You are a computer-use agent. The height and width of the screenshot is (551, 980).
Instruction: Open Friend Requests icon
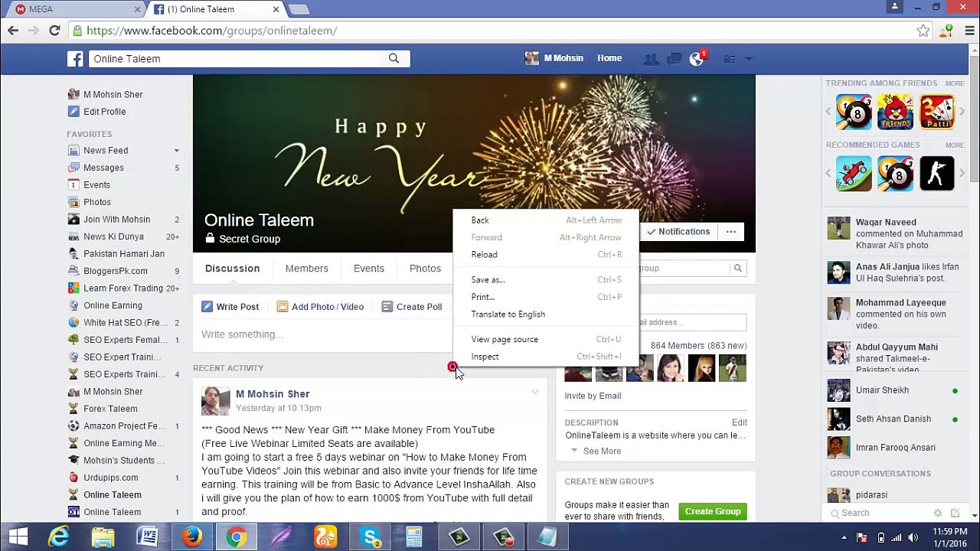click(x=651, y=59)
